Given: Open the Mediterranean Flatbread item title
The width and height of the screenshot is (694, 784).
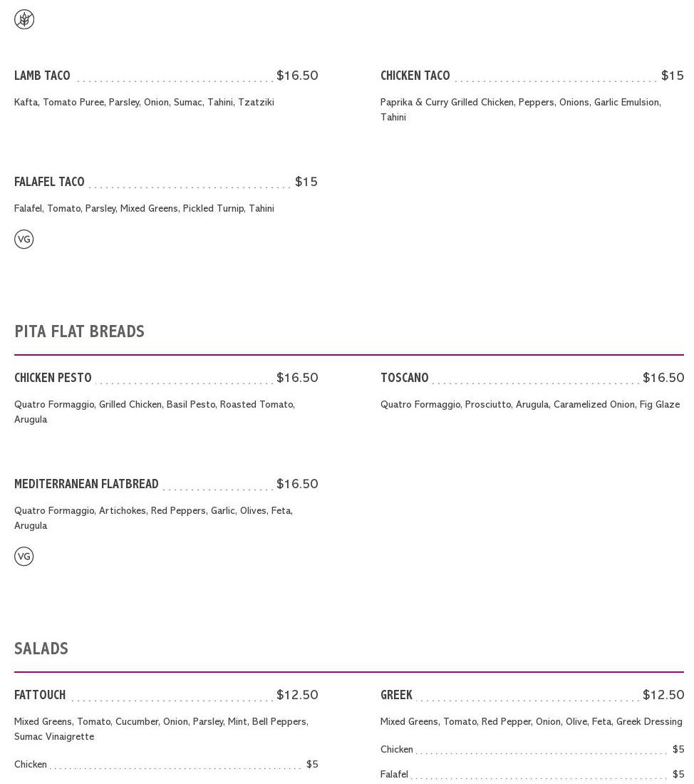Looking at the screenshot, I should pyautogui.click(x=86, y=484).
